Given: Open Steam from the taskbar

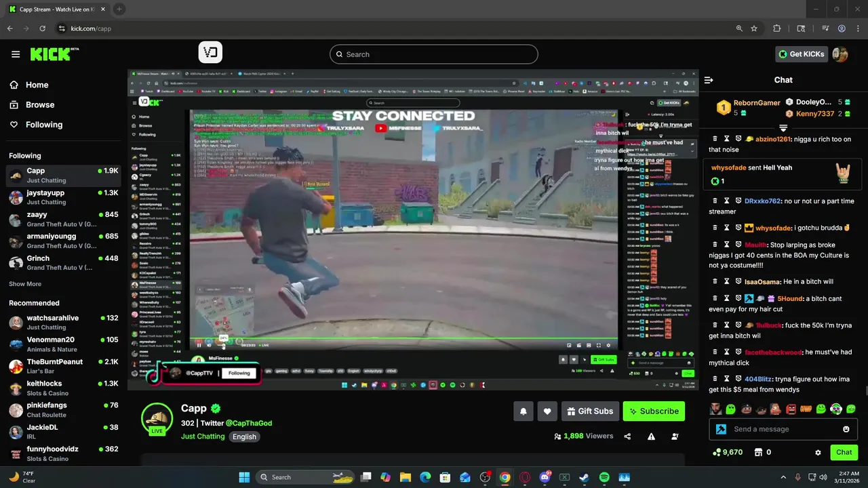Looking at the screenshot, I should (x=584, y=477).
